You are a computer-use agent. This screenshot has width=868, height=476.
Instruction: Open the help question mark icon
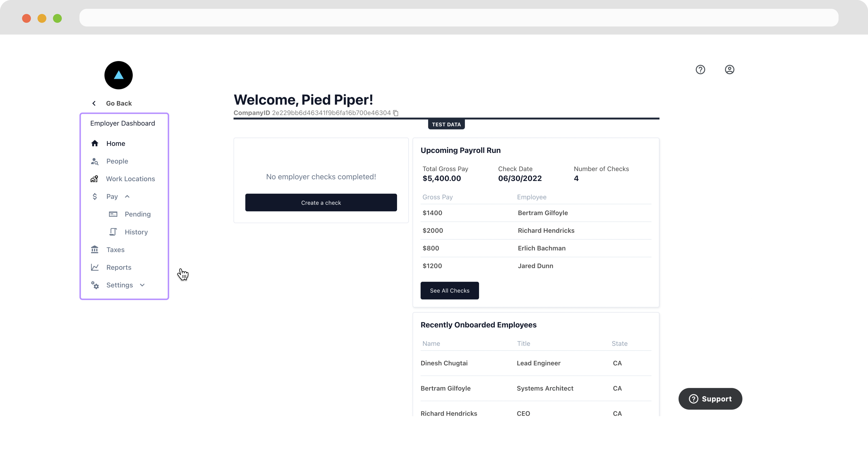pos(700,70)
